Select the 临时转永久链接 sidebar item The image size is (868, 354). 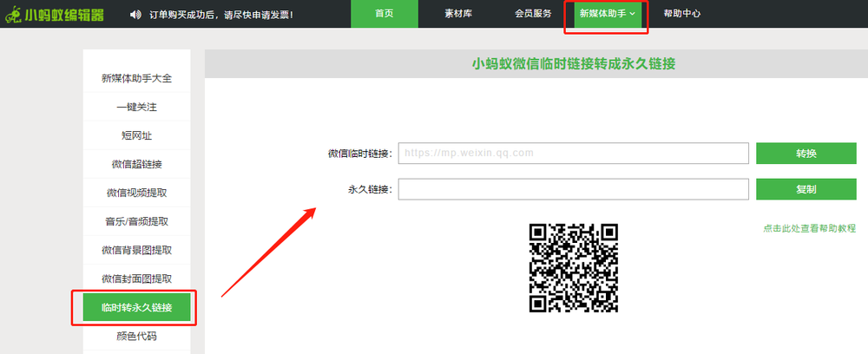pos(137,307)
